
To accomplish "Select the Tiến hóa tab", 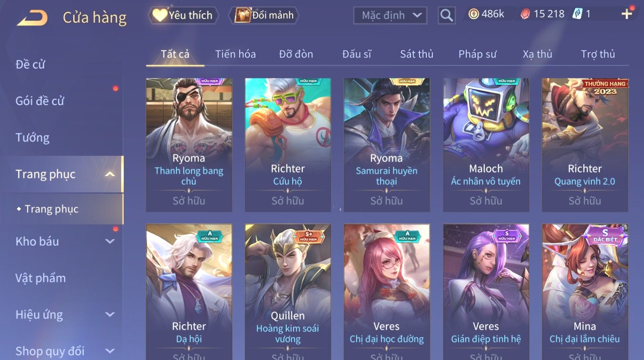I will (235, 54).
